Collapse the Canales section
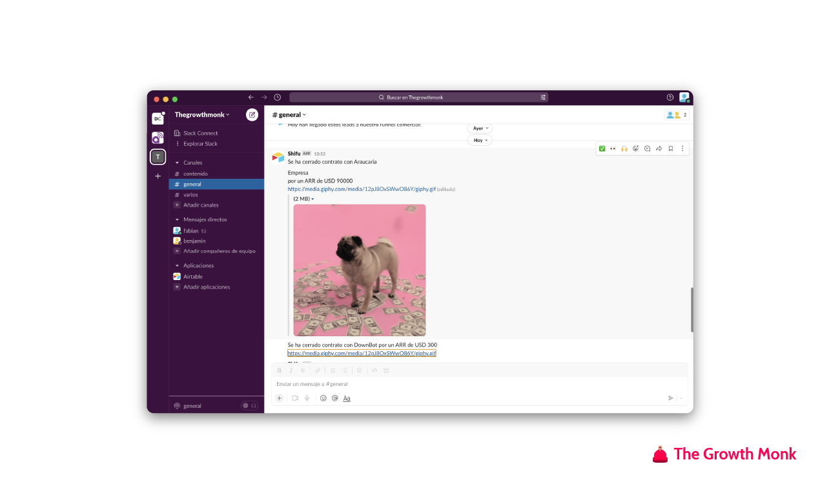The height and width of the screenshot is (504, 840). pos(178,163)
